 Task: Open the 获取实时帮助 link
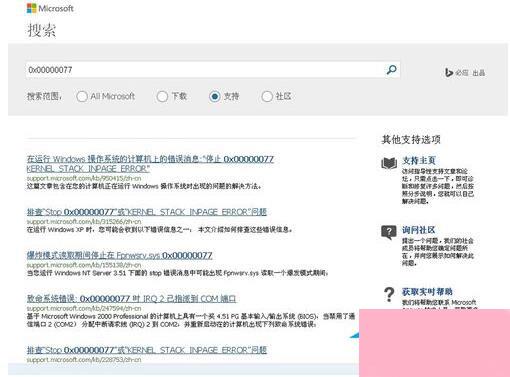point(427,292)
